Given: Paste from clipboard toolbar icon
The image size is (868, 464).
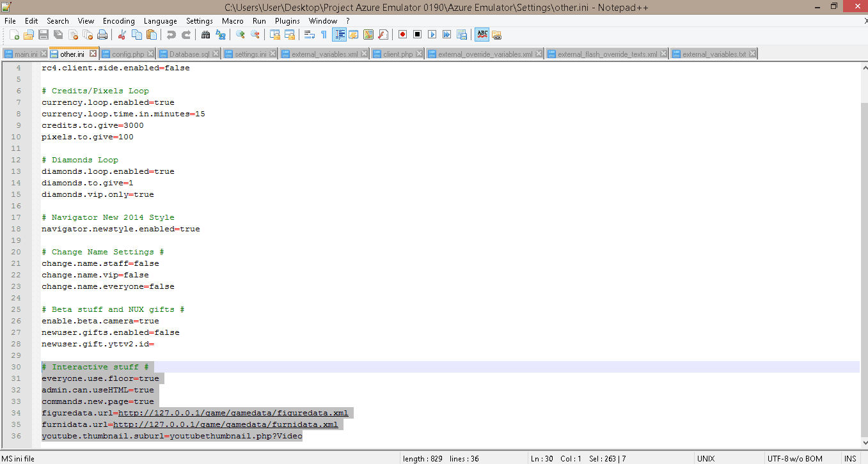Looking at the screenshot, I should coord(151,35).
